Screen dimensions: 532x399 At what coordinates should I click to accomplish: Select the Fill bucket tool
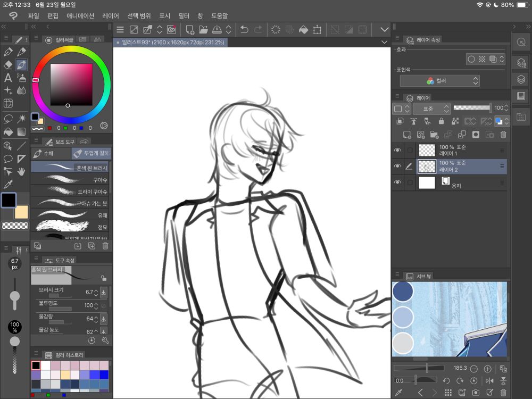8,131
